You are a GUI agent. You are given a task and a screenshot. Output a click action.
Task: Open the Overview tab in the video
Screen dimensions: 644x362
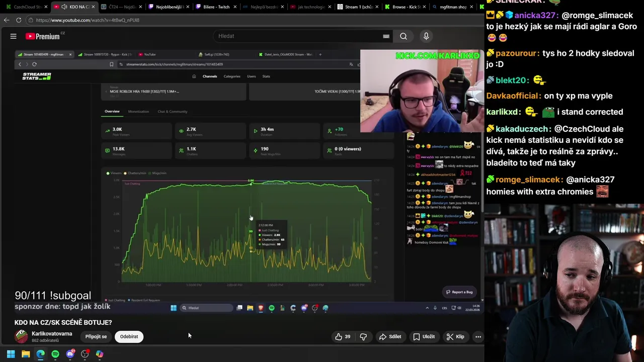[x=112, y=112]
